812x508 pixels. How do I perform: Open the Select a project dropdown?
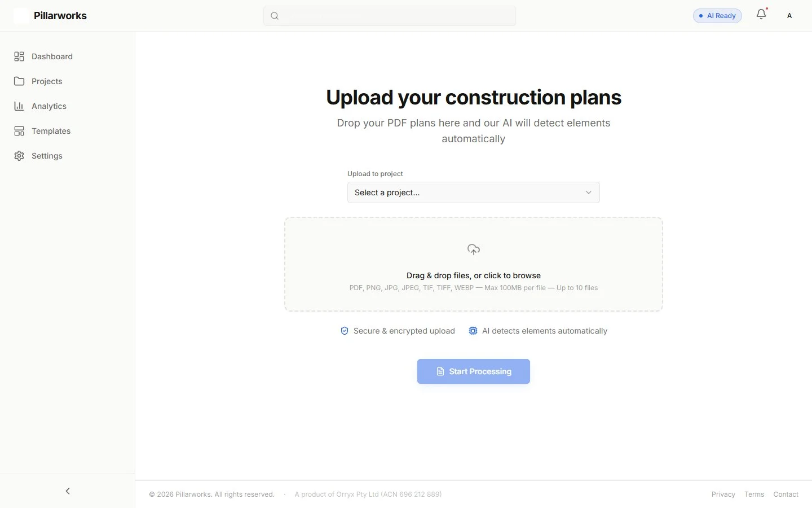point(474,192)
